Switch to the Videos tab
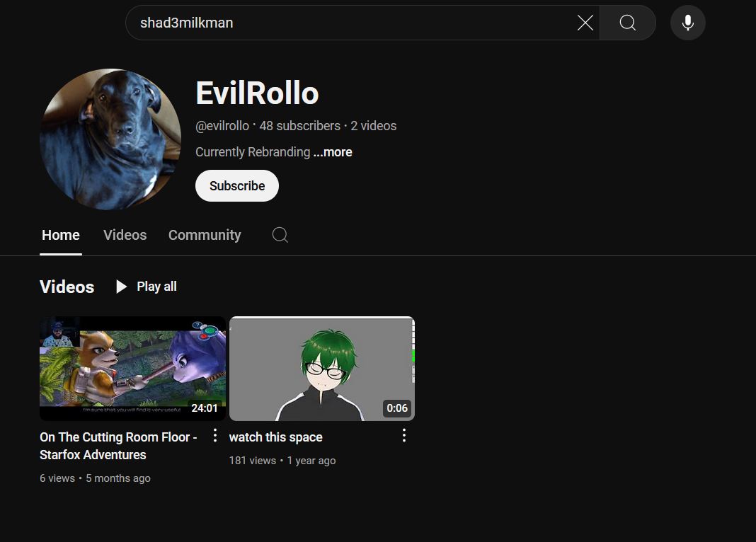This screenshot has height=542, width=756. pos(125,235)
